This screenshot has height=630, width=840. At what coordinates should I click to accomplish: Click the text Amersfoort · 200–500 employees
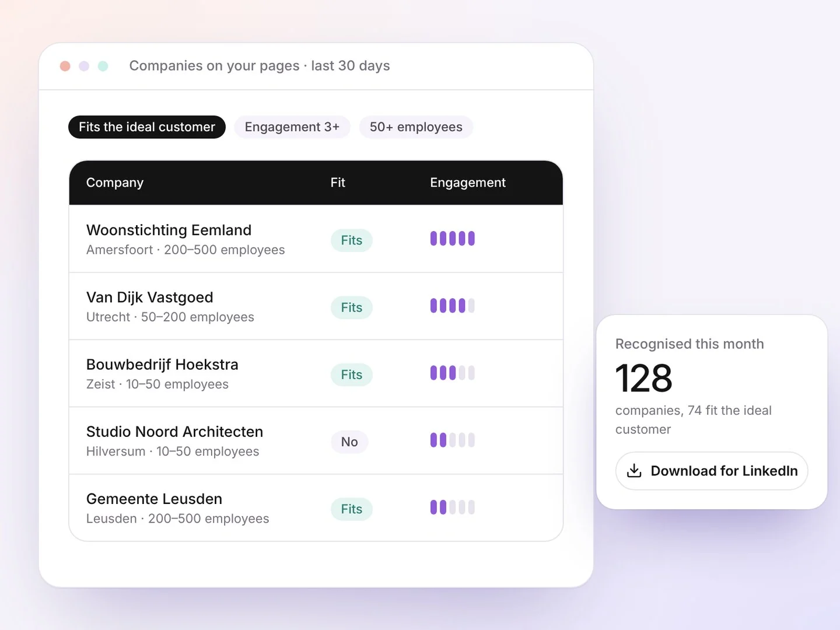click(x=185, y=250)
